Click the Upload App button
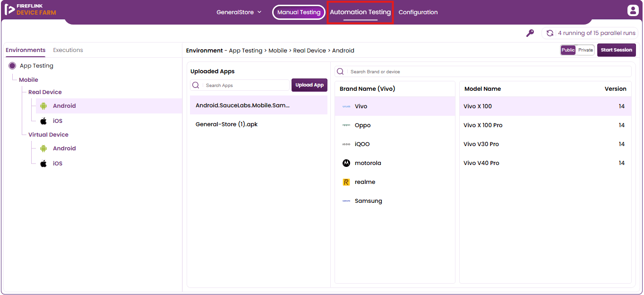 (x=309, y=85)
